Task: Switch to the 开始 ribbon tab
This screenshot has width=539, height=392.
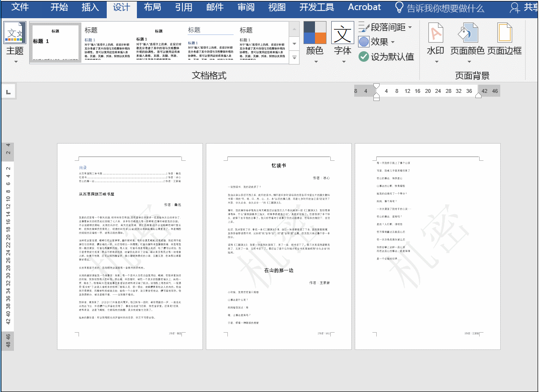Action: click(59, 7)
